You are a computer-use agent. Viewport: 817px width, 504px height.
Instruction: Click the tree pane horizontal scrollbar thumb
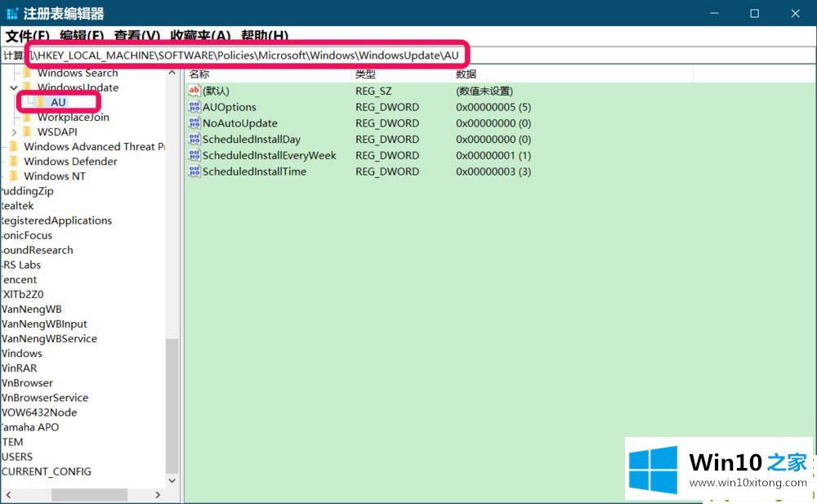pyautogui.click(x=90, y=495)
